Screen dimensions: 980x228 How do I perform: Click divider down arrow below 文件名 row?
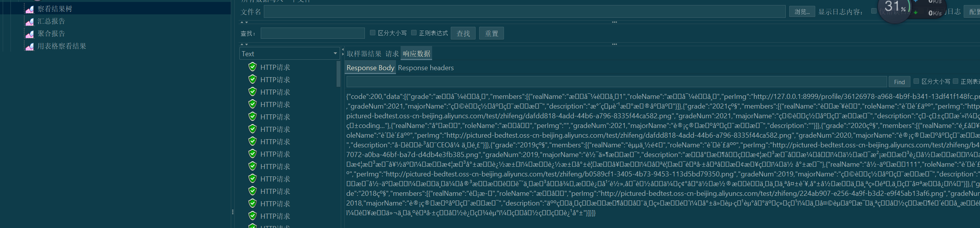tap(246, 22)
